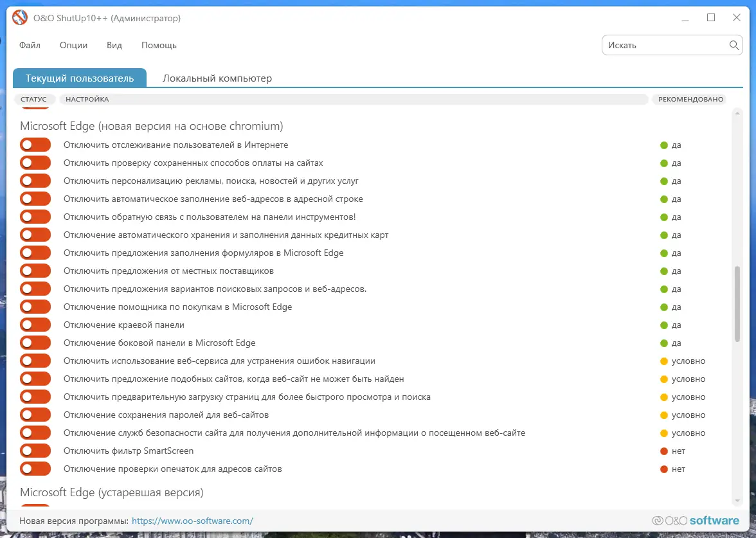The height and width of the screenshot is (538, 756).
Task: Toggle ad personalization setting switch
Action: click(35, 181)
